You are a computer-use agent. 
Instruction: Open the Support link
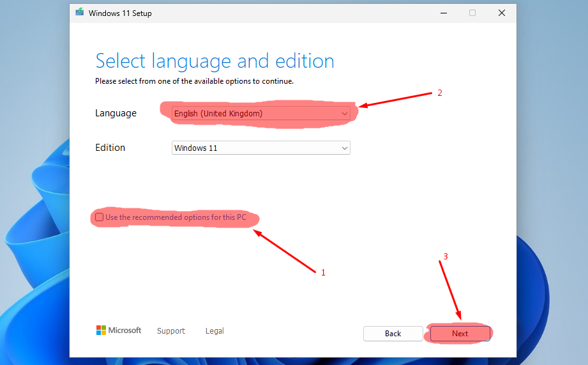click(x=171, y=331)
